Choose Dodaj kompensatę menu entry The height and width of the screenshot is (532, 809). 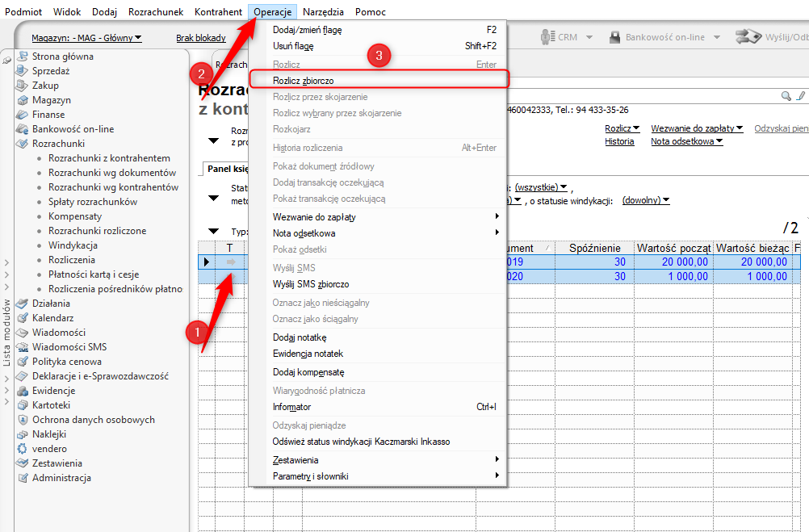point(379,372)
